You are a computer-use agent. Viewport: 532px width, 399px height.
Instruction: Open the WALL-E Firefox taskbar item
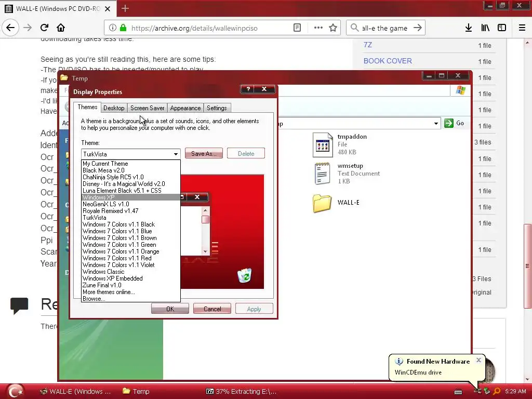click(75, 391)
